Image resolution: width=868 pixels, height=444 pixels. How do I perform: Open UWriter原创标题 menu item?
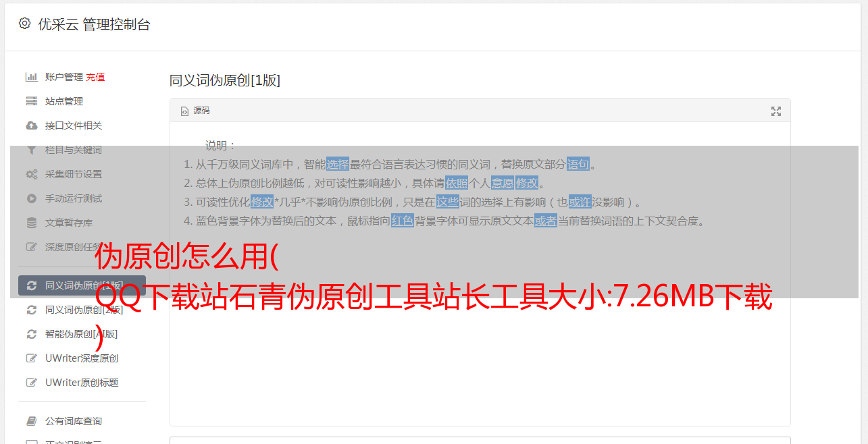82,383
